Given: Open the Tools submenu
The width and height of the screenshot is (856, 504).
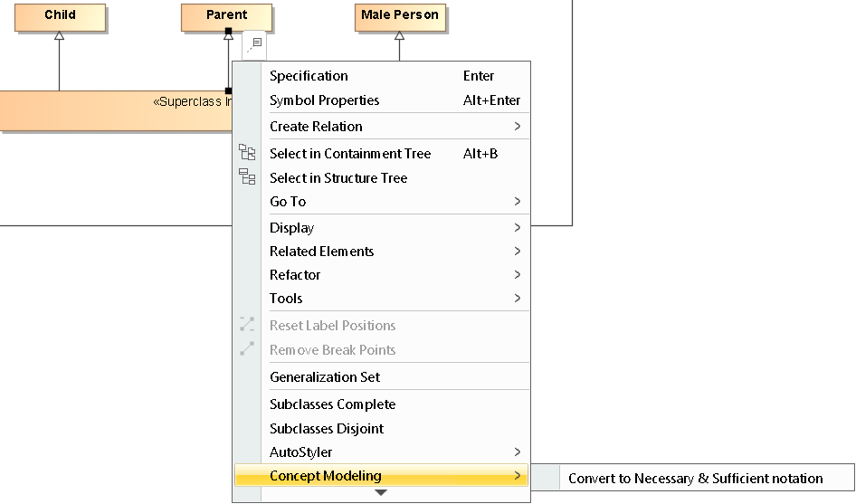Looking at the screenshot, I should click(x=286, y=299).
